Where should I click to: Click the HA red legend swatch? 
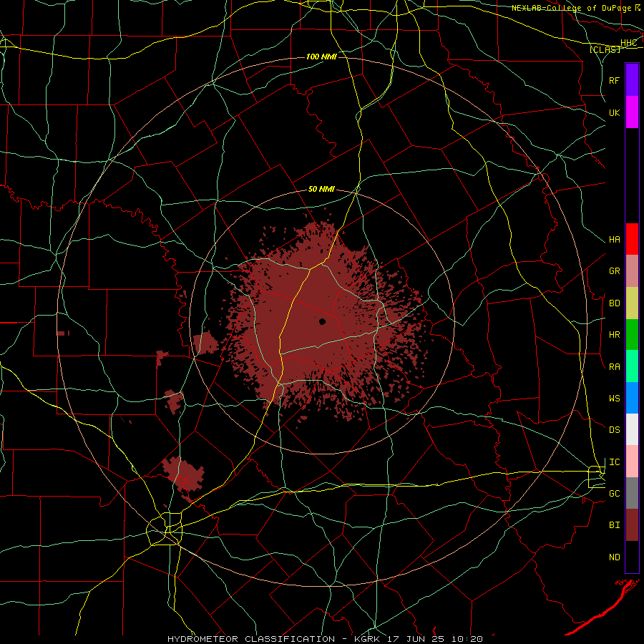[x=632, y=239]
